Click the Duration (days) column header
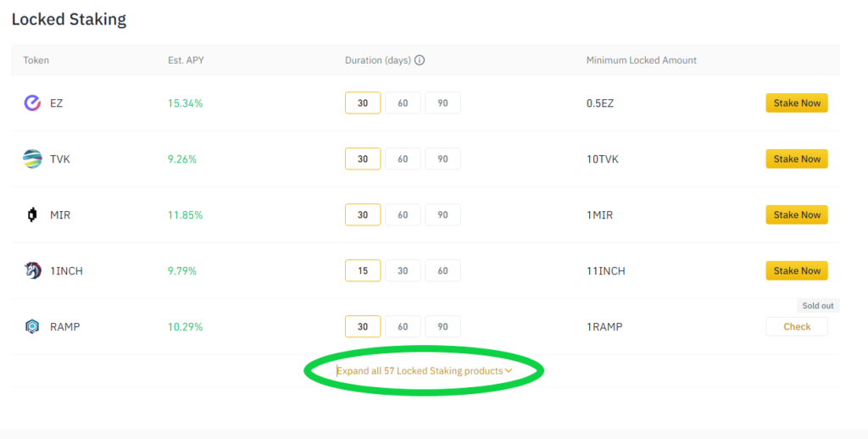868x439 pixels. pyautogui.click(x=378, y=60)
